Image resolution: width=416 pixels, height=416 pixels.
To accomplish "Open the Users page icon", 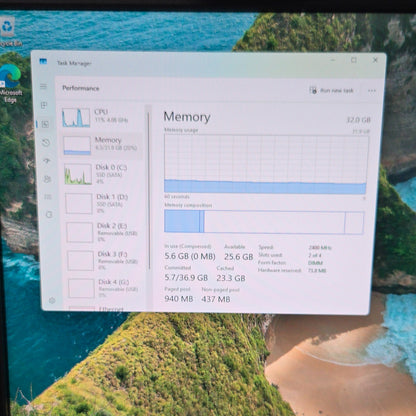I will [47, 179].
